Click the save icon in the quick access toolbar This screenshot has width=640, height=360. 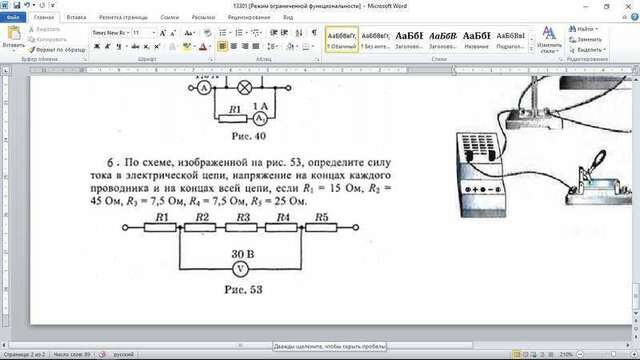[x=16, y=5]
